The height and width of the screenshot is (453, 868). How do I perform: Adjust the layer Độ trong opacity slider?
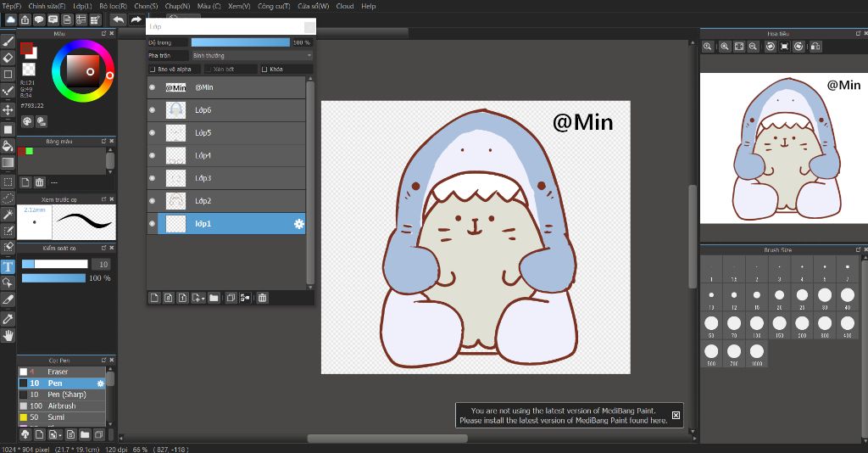pos(240,42)
